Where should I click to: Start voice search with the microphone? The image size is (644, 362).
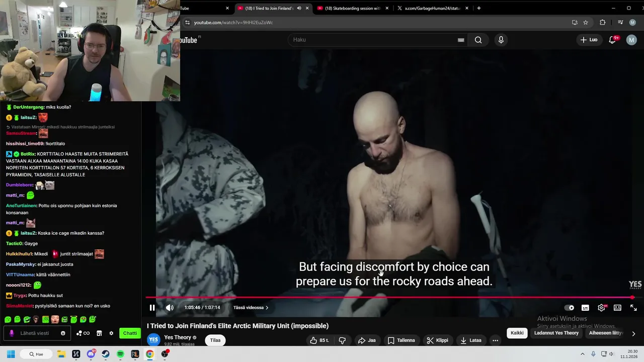click(x=501, y=40)
